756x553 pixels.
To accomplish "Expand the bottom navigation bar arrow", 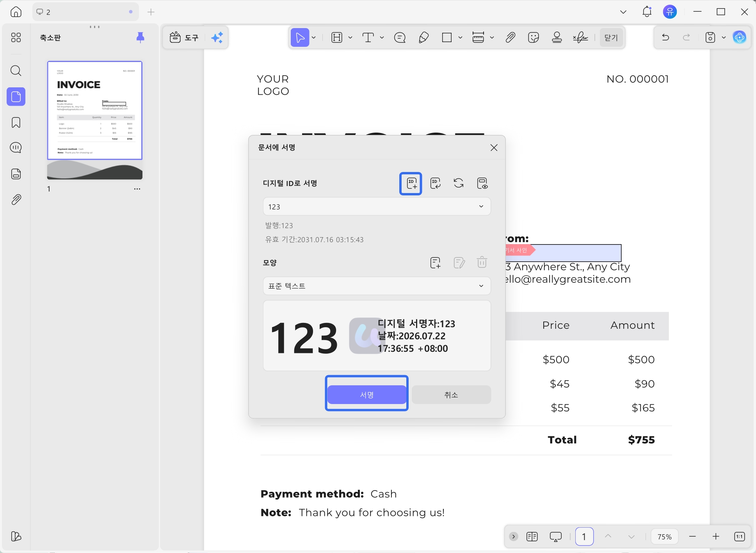I will (x=514, y=537).
